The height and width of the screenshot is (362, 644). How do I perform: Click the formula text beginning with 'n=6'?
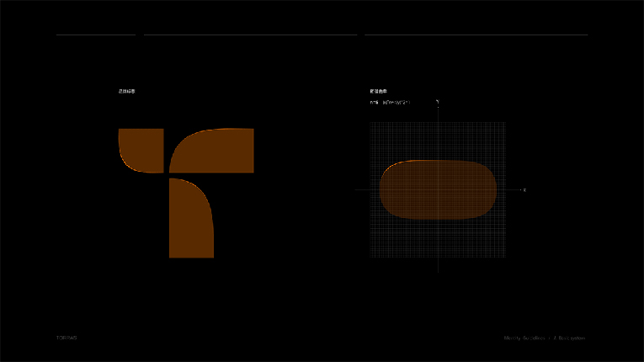[390, 103]
